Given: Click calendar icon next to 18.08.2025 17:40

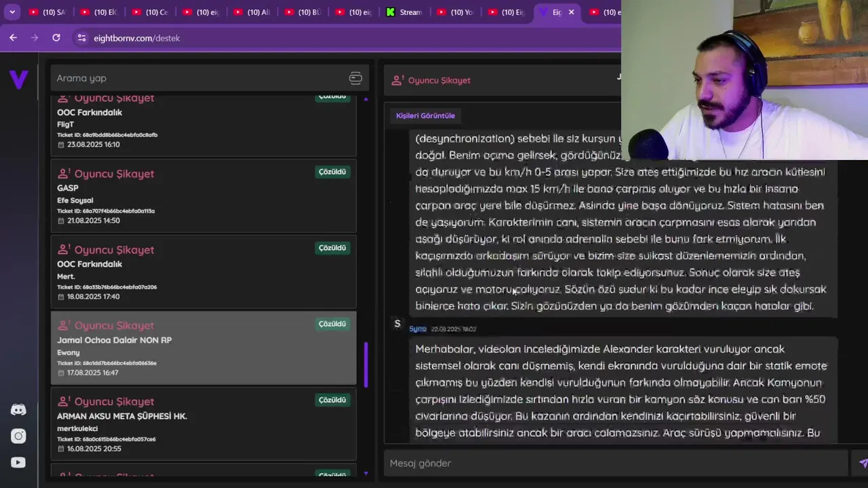Looking at the screenshot, I should (61, 297).
